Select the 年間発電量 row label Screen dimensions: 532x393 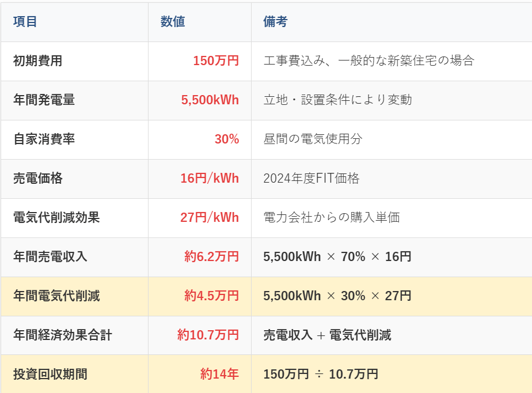pos(44,100)
